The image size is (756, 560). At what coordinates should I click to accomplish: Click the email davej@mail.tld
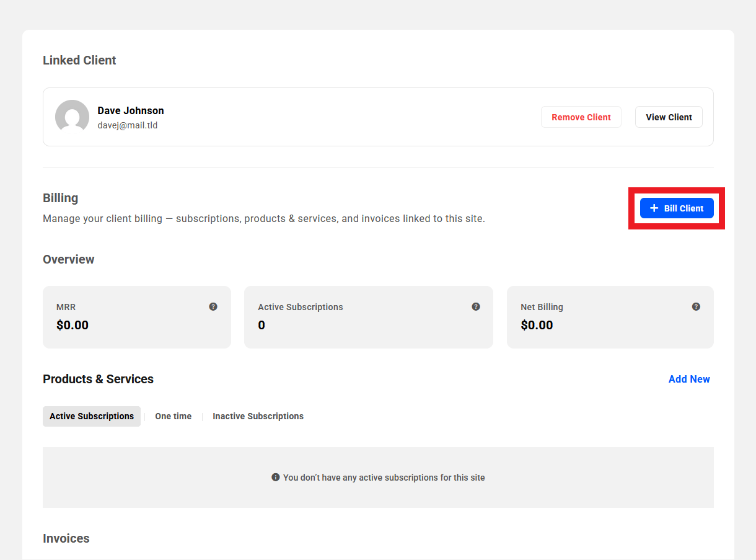coord(128,125)
